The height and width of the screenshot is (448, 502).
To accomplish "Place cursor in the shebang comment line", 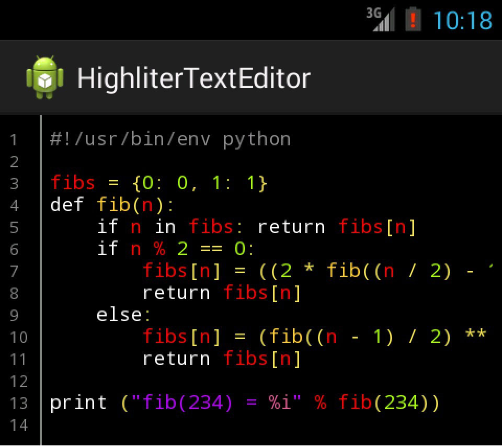I will click(170, 139).
